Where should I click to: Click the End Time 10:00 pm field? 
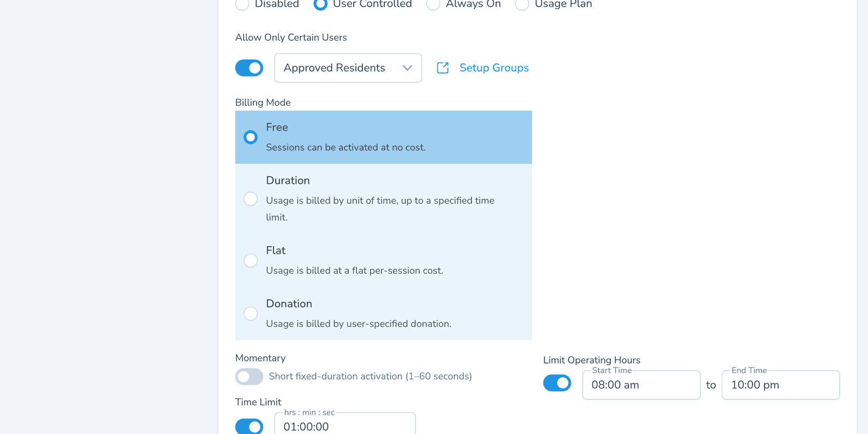tap(781, 385)
